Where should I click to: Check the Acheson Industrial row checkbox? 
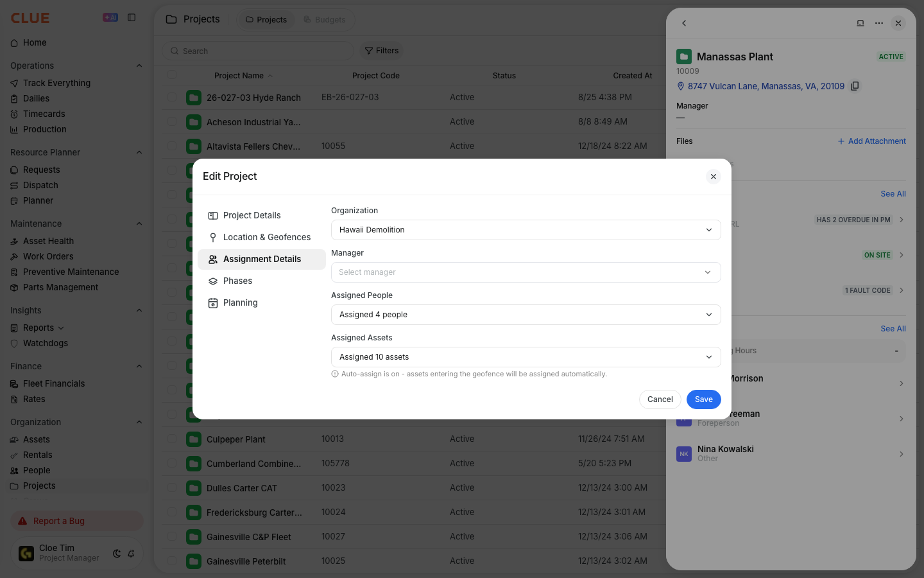point(172,121)
